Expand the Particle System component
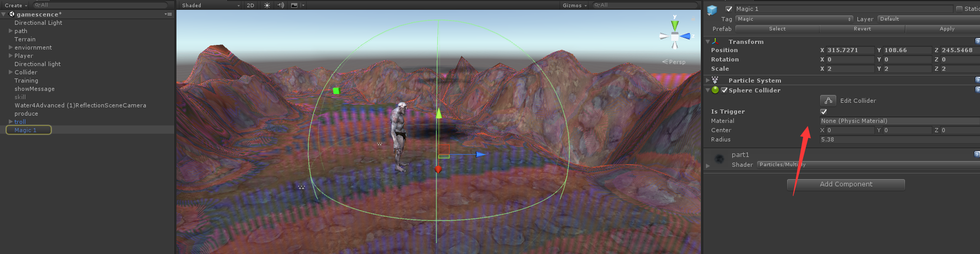This screenshot has width=980, height=254. [707, 81]
